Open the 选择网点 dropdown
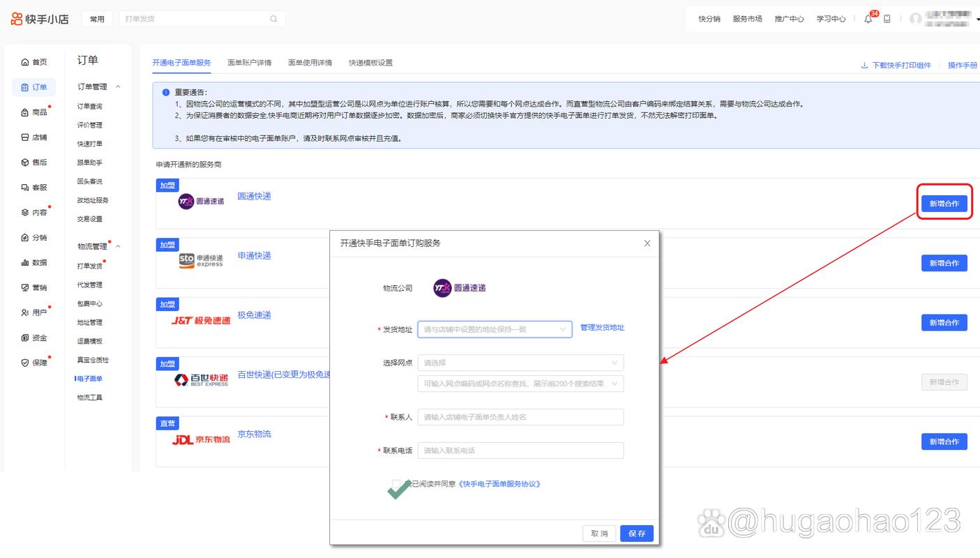This screenshot has width=980, height=558. click(x=520, y=363)
